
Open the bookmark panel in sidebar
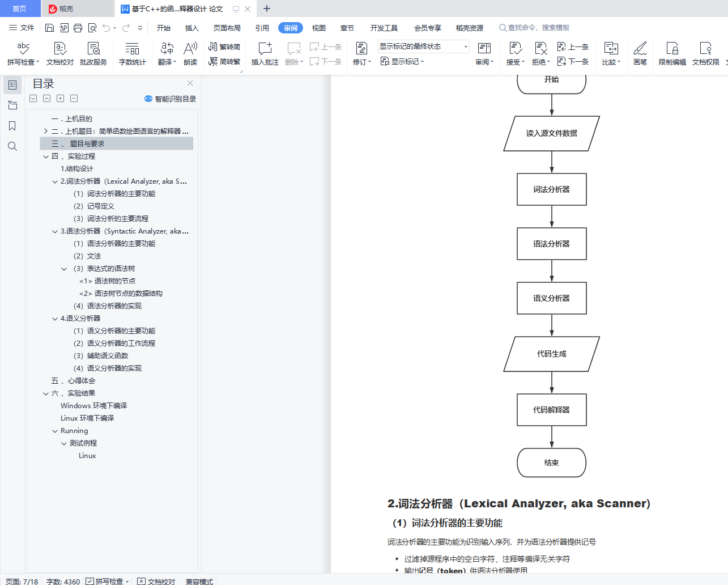point(12,126)
